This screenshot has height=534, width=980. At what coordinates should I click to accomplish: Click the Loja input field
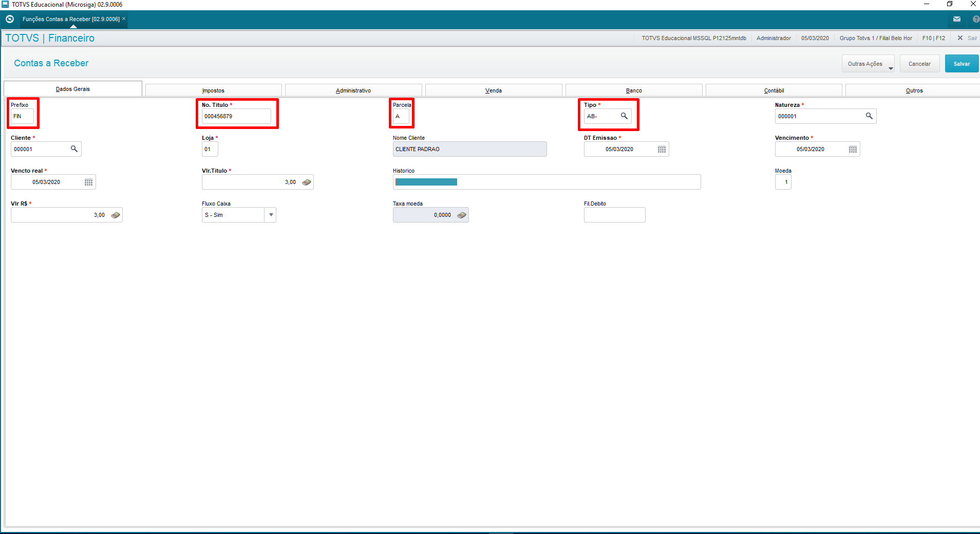click(x=210, y=149)
